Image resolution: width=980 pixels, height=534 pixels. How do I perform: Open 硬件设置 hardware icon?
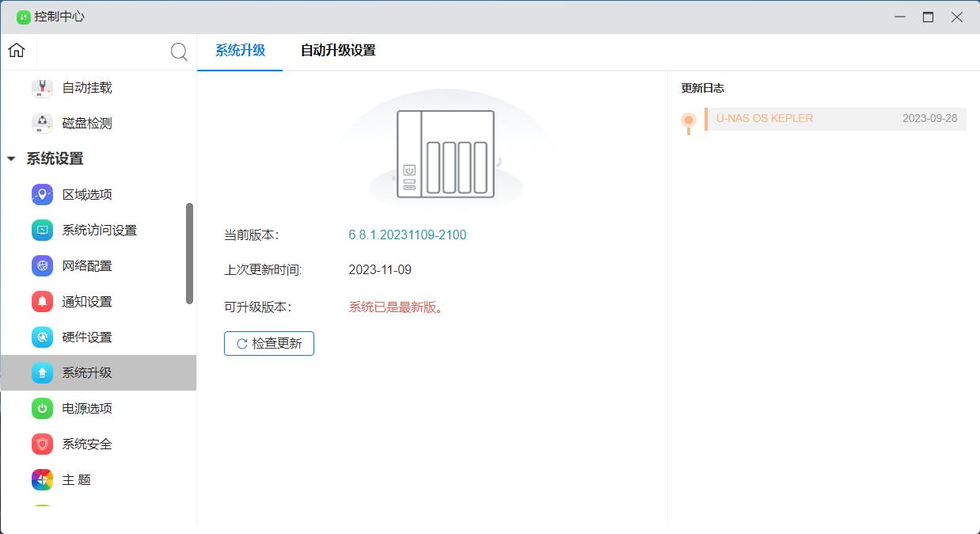click(42, 338)
